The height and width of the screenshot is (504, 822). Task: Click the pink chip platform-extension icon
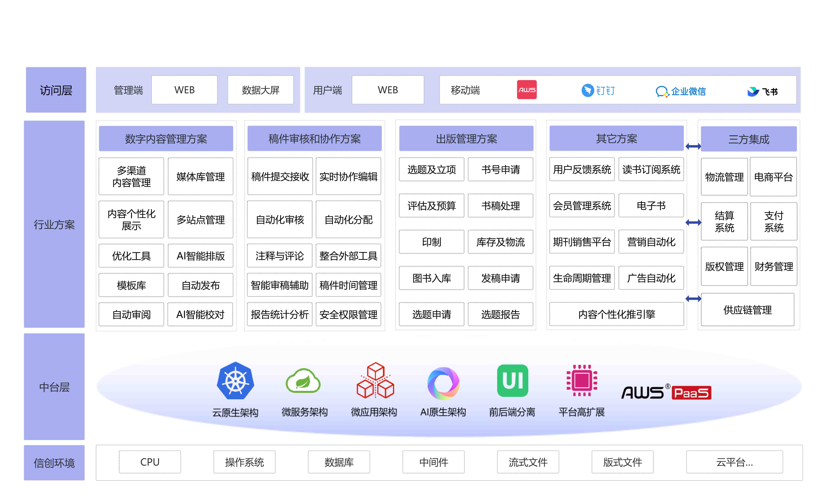click(x=582, y=381)
